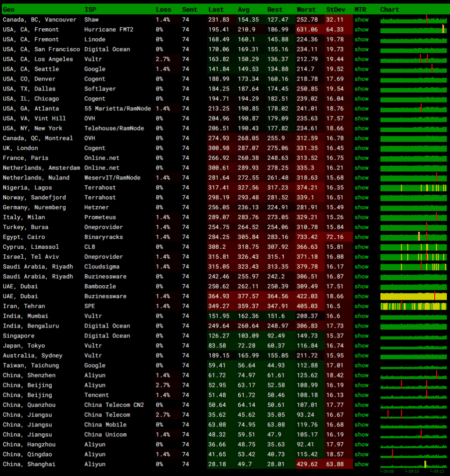The width and height of the screenshot is (450, 476).
Task: Click the latency chart for Nigeria Lagos
Action: click(413, 188)
